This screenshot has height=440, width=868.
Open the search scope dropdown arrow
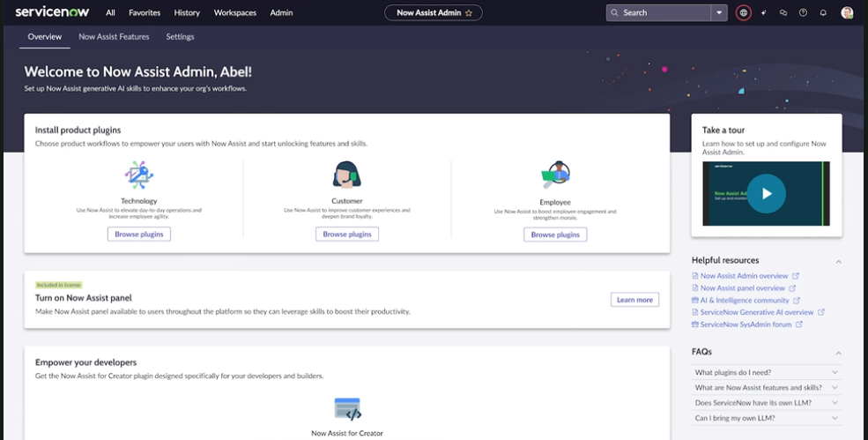719,12
